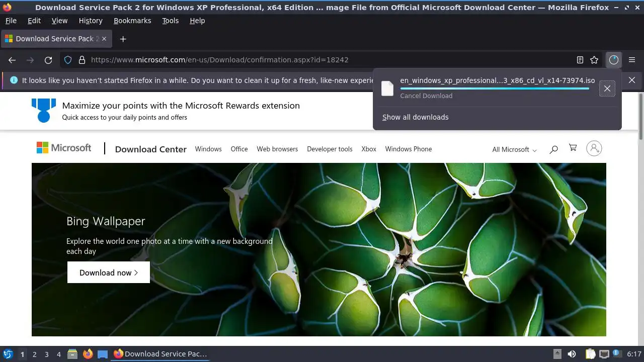Click Bing Wallpaper Download now button
The height and width of the screenshot is (362, 644).
click(x=109, y=273)
